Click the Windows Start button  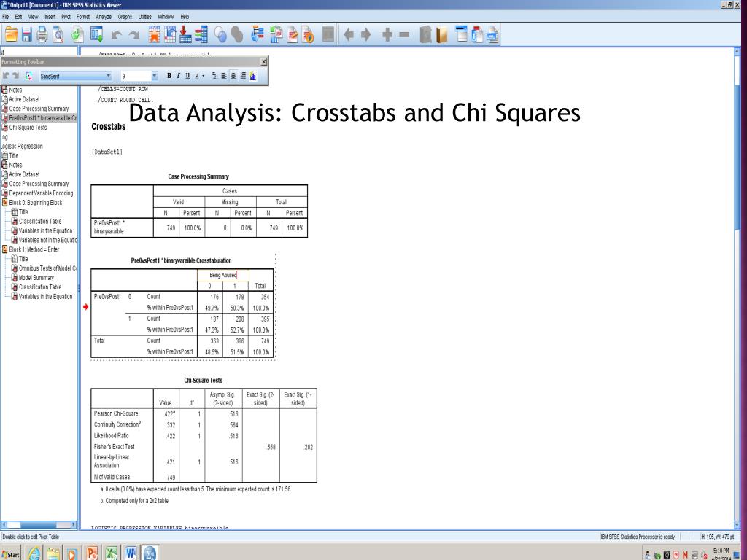coord(12,553)
